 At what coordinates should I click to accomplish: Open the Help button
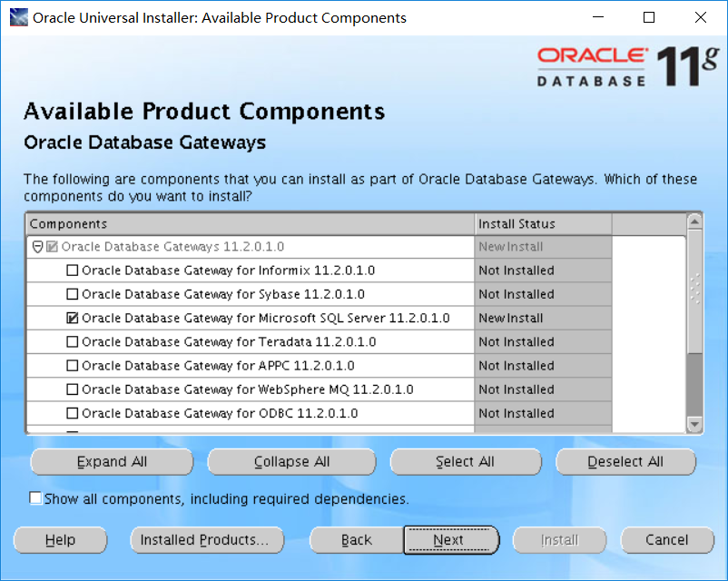pyautogui.click(x=60, y=539)
